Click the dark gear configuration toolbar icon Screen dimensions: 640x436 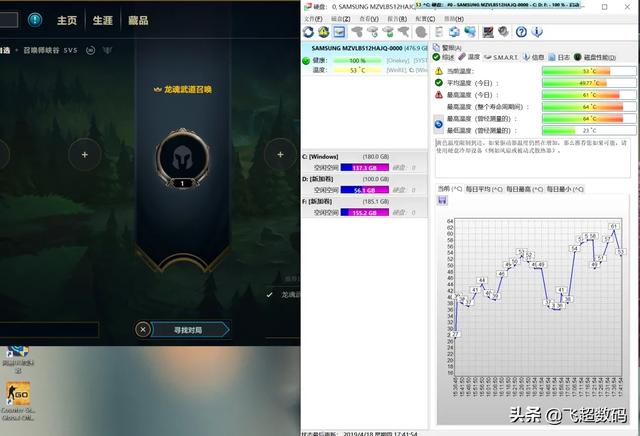503,32
